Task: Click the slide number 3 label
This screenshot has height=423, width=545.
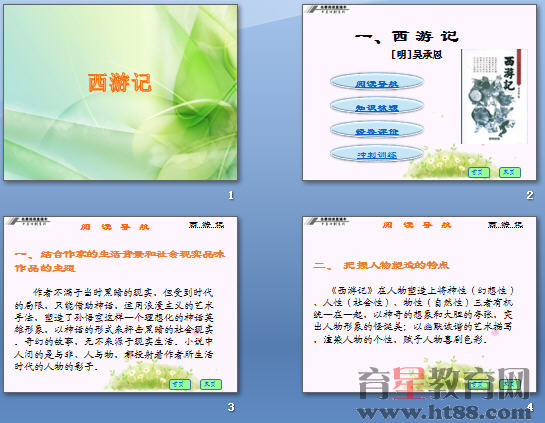Action: point(231,407)
